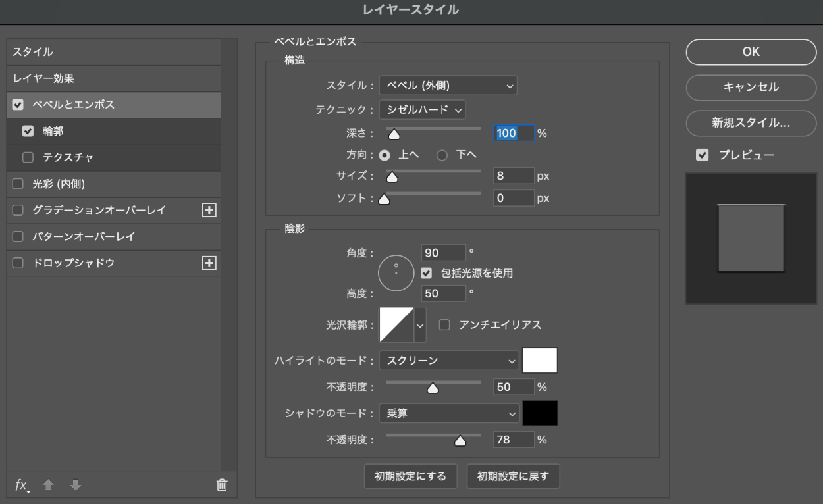The image size is (823, 504).
Task: Click the black shadow color swatch
Action: pyautogui.click(x=540, y=413)
